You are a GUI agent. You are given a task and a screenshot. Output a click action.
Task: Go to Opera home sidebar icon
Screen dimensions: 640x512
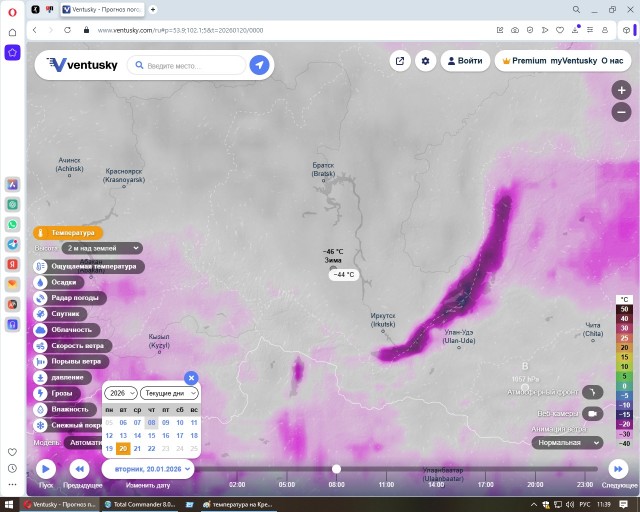click(x=12, y=32)
